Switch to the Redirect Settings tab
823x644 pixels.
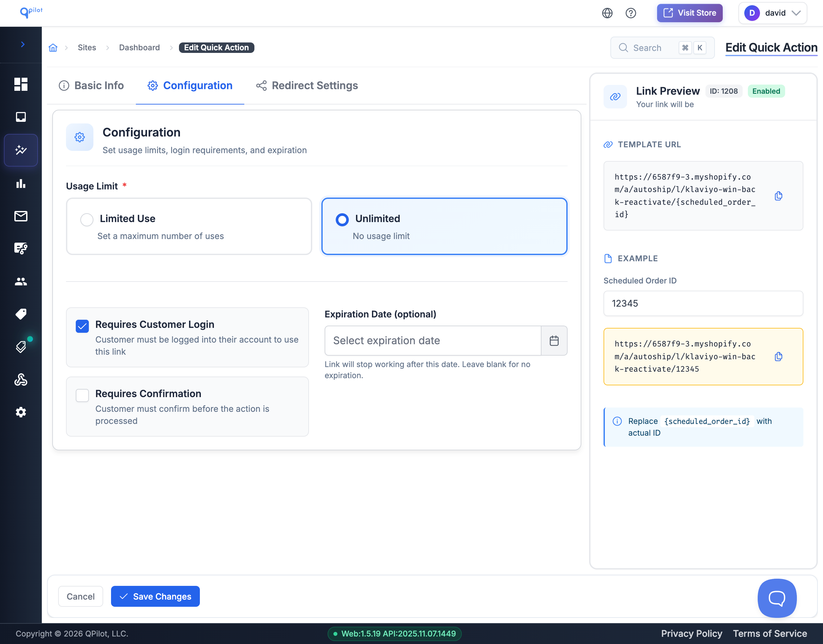(x=307, y=86)
